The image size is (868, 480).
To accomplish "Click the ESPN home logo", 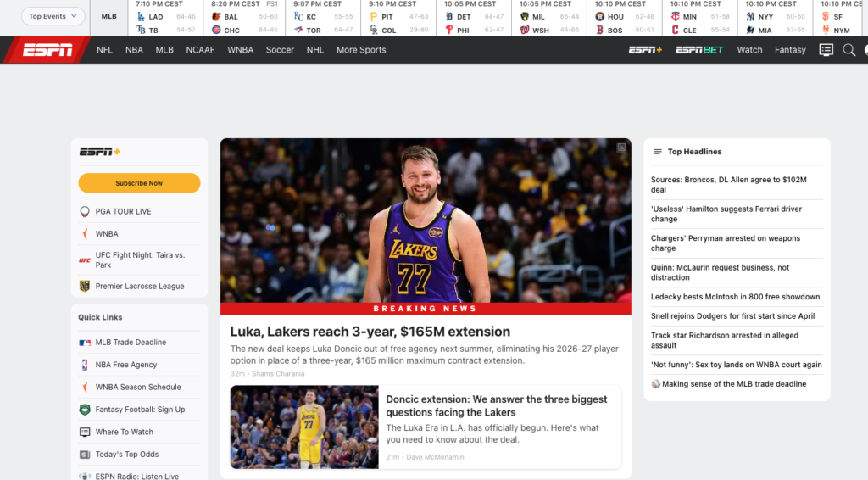I will 47,50.
